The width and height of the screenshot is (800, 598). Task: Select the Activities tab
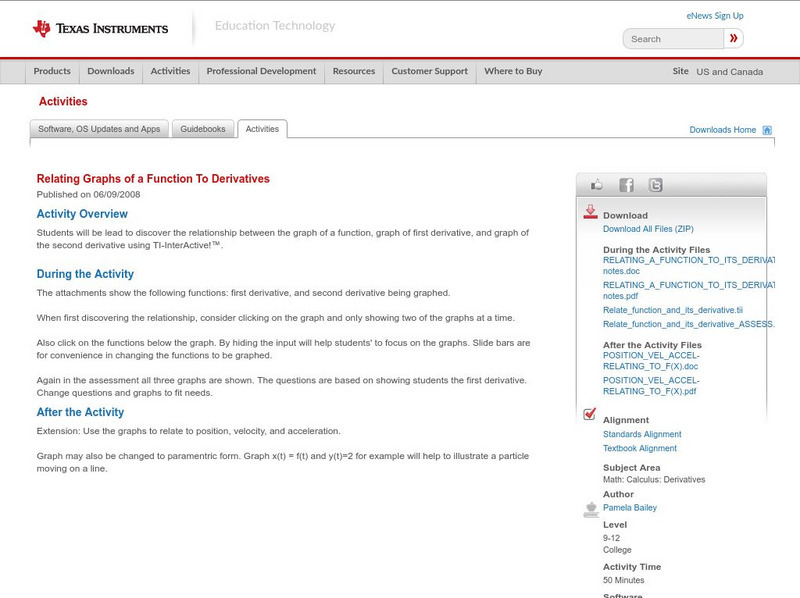262,129
